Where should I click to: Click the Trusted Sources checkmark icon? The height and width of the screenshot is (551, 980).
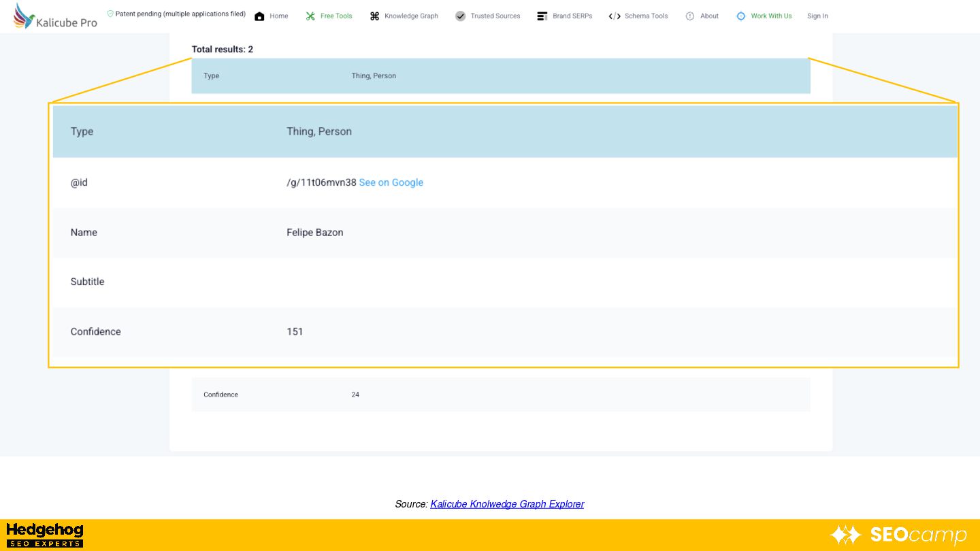tap(461, 16)
